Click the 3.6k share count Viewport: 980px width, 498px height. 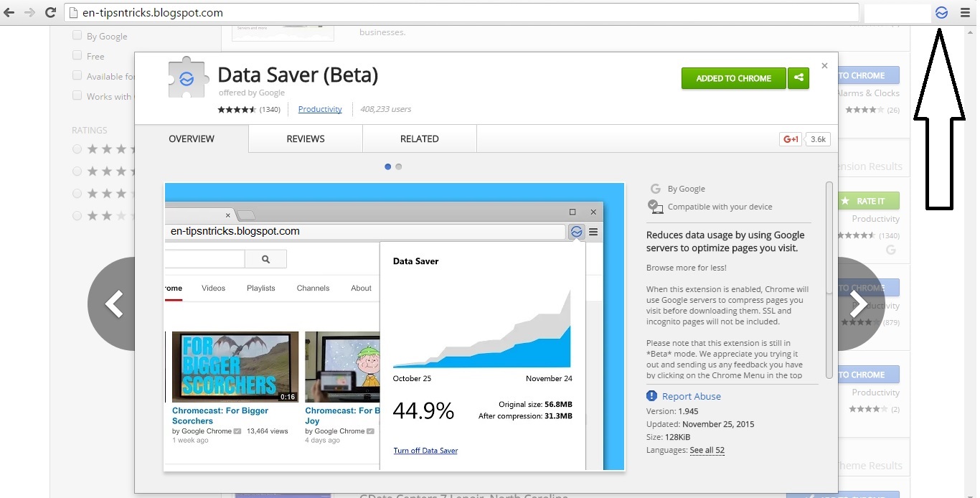click(x=818, y=139)
